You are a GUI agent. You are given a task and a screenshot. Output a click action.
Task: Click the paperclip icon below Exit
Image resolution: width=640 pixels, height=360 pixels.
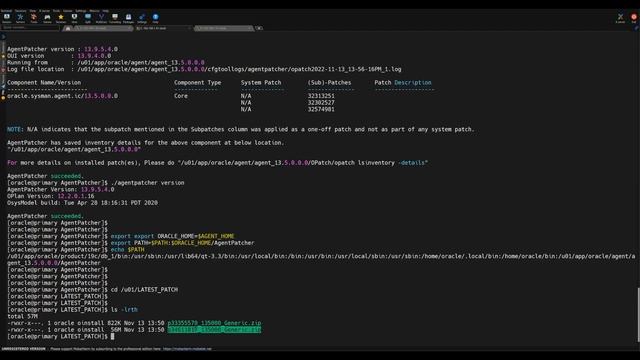[x=636, y=28]
